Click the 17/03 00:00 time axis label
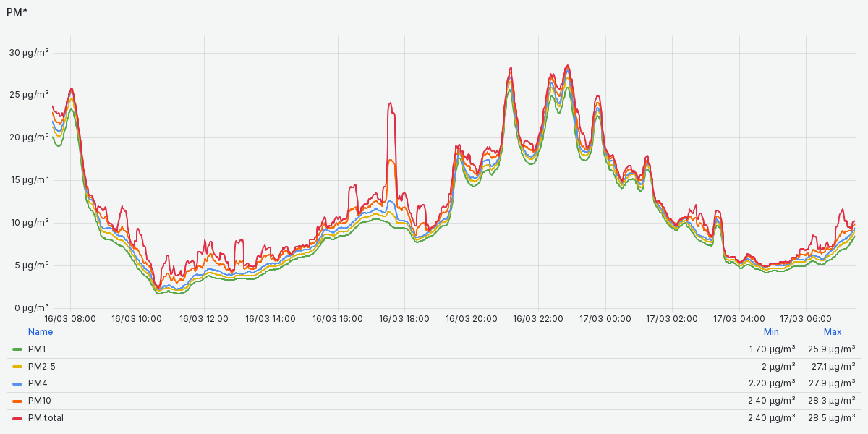 pos(606,318)
